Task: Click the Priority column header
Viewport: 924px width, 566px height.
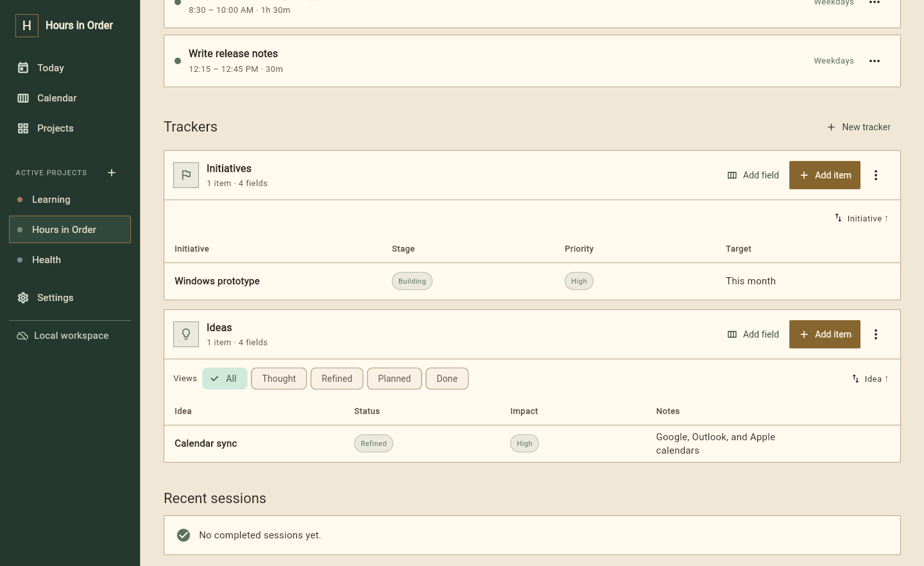Action: coord(579,249)
